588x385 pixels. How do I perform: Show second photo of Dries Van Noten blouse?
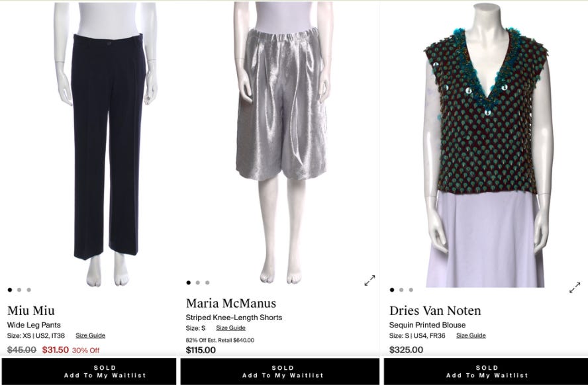point(401,290)
